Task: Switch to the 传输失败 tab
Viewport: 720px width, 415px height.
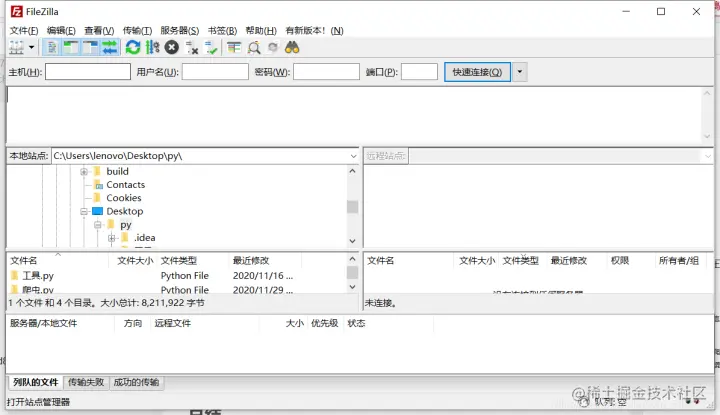Action: click(x=86, y=382)
